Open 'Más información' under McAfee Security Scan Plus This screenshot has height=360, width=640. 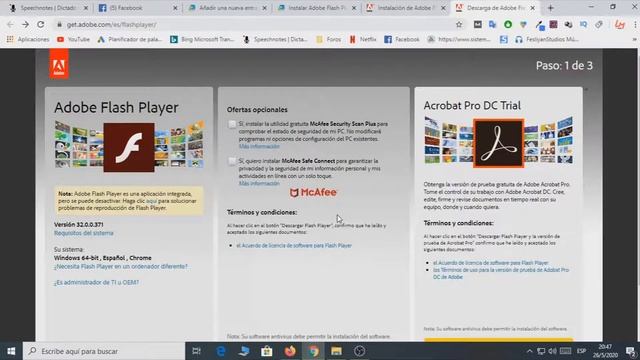click(259, 146)
